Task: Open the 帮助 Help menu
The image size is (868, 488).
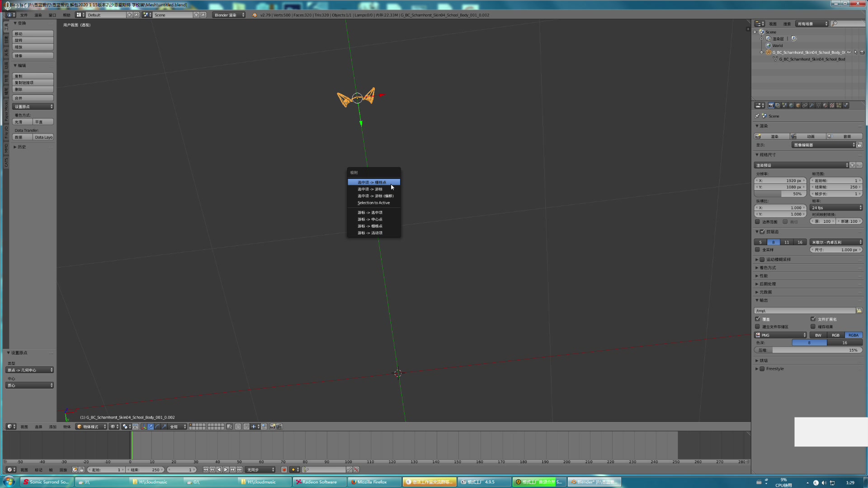Action: coord(67,15)
